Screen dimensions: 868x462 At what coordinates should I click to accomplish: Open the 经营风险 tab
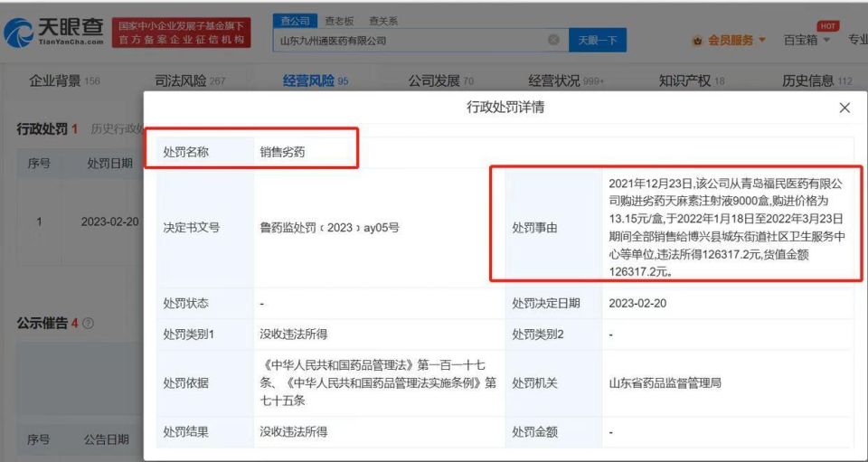tap(316, 80)
